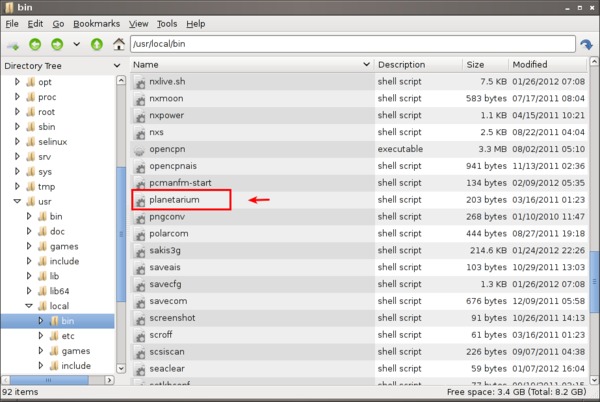Expand the lib64 folder in tree
This screenshot has width=600, height=402.
click(x=29, y=291)
